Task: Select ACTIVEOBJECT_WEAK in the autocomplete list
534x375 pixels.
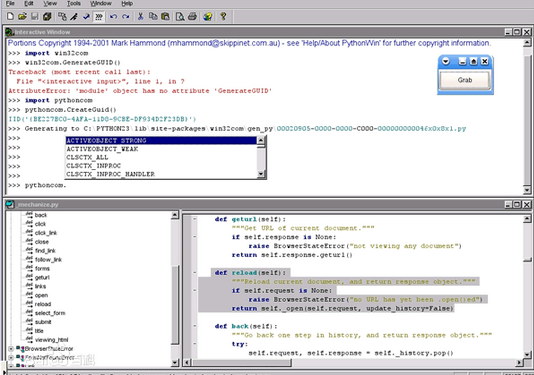Action: 161,149
